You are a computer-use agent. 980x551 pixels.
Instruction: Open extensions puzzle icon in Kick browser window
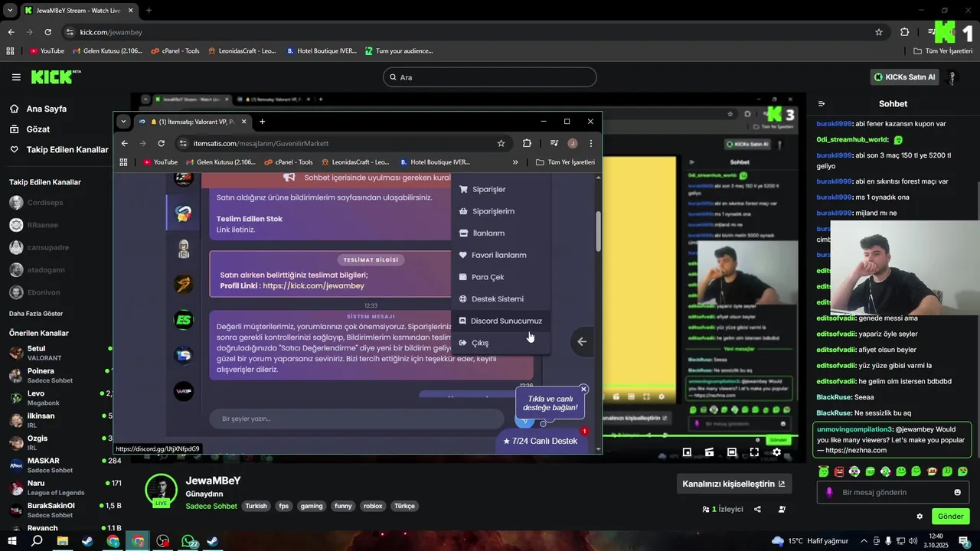(x=904, y=32)
